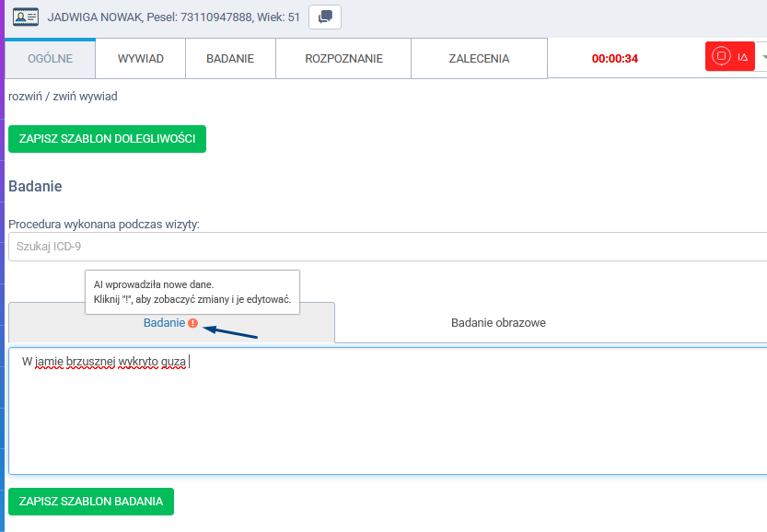The height and width of the screenshot is (532, 767).
Task: Click the Szukaj ICD-9 search field
Action: [387, 247]
